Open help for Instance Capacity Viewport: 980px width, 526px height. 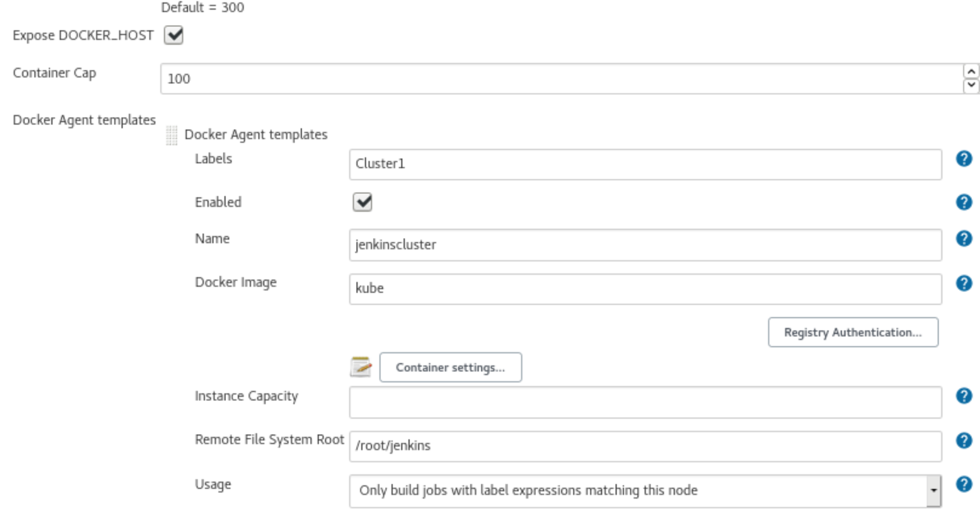point(962,395)
